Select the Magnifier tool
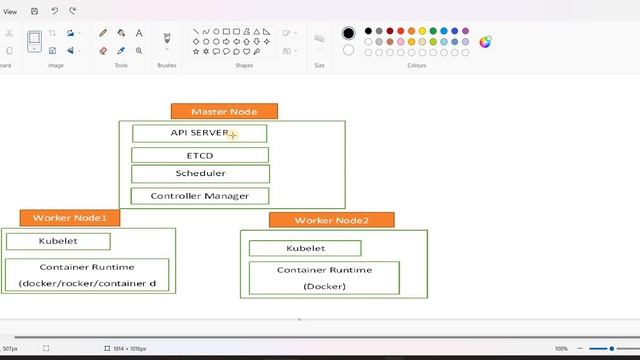The image size is (640, 360). [139, 51]
